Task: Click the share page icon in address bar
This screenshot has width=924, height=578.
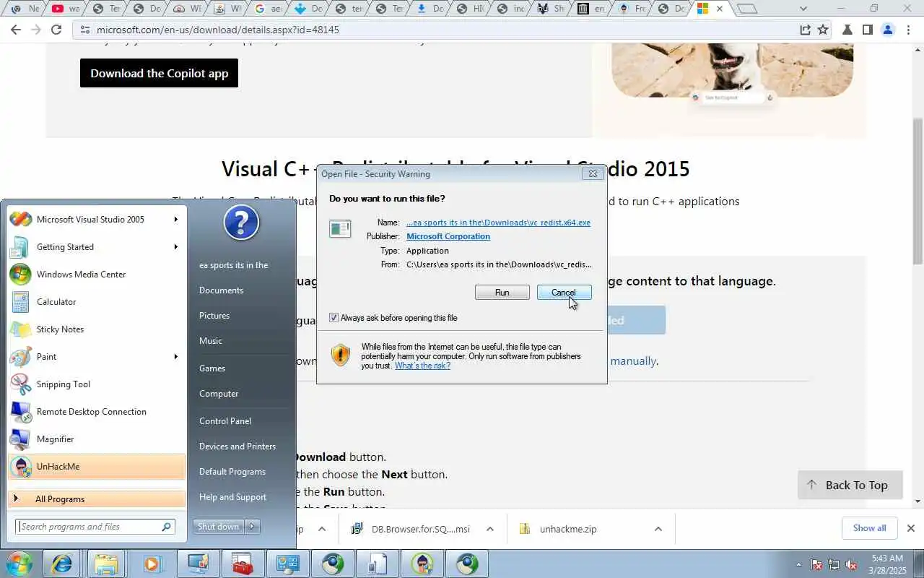Action: [805, 30]
